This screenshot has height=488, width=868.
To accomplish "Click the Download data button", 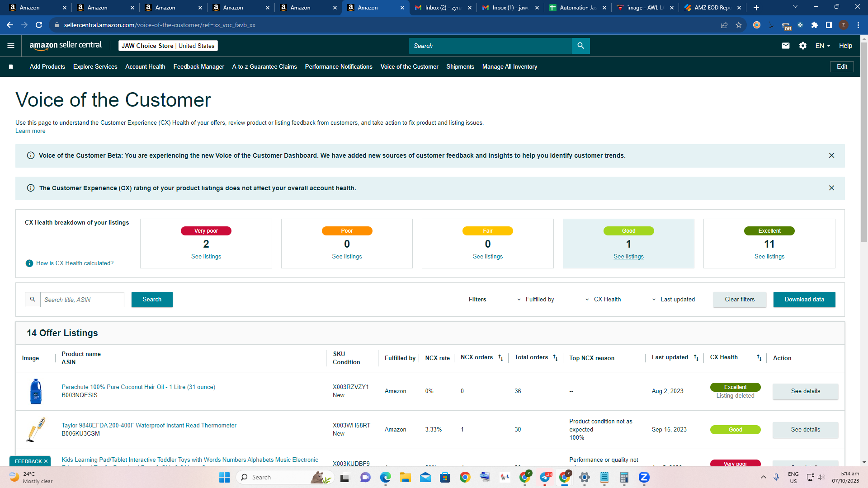I will coord(804,300).
